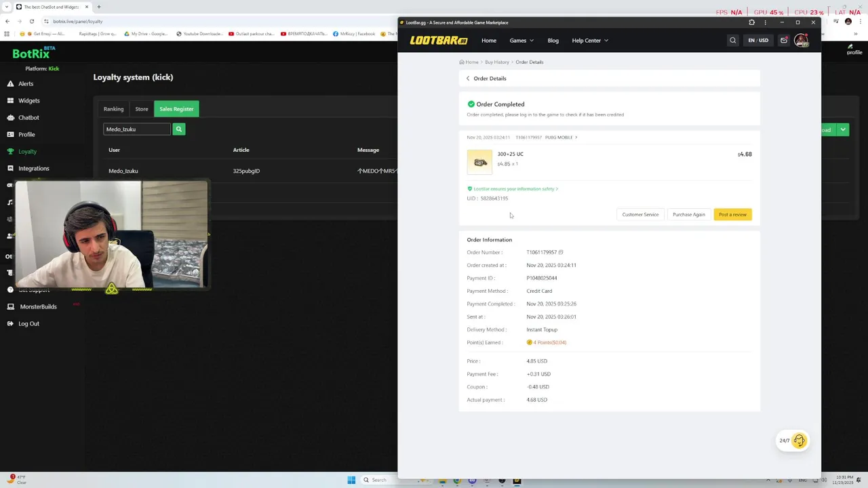Viewport: 868px width, 488px height.
Task: Open Widgets in the BotRix sidebar
Action: (x=23, y=100)
